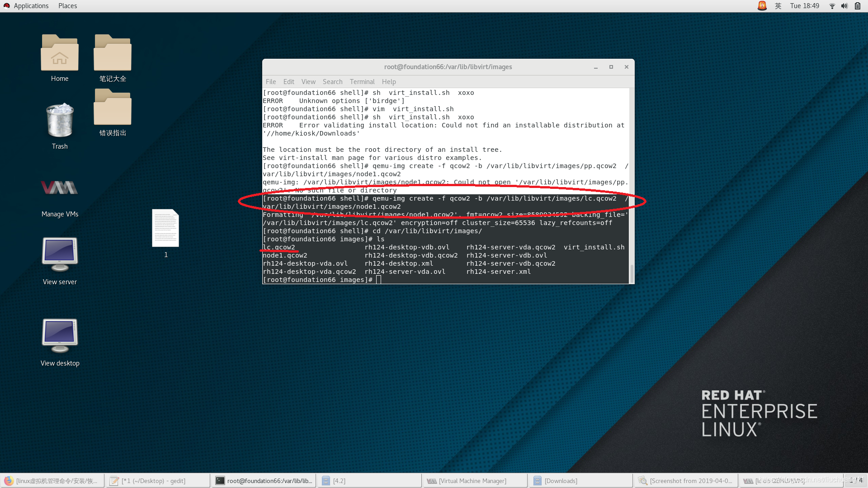
Task: Maximize the terminal window
Action: (x=611, y=67)
